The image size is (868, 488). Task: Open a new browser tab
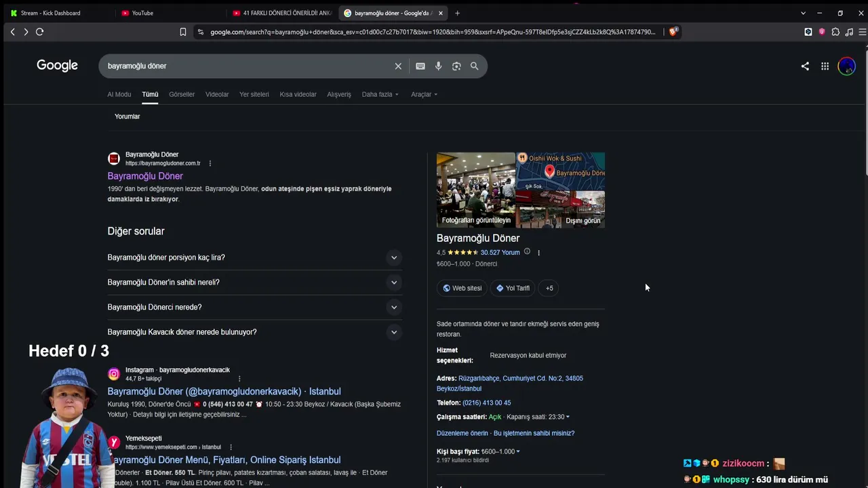pyautogui.click(x=457, y=13)
